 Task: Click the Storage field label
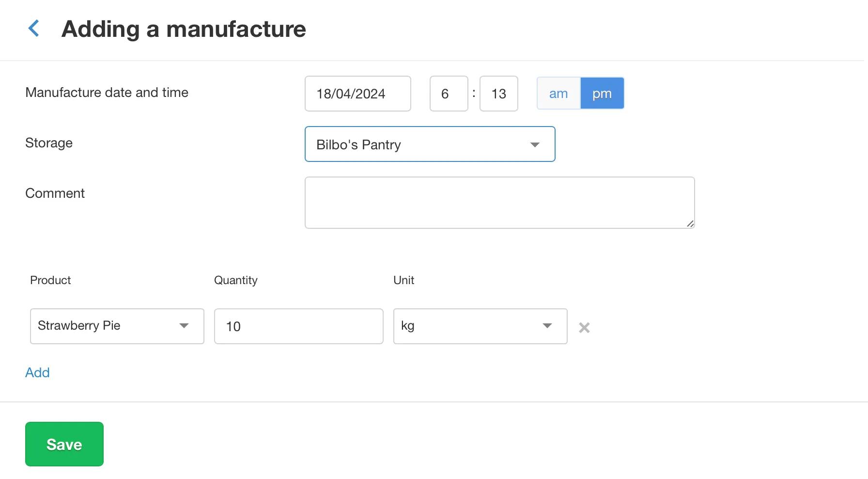pos(49,143)
